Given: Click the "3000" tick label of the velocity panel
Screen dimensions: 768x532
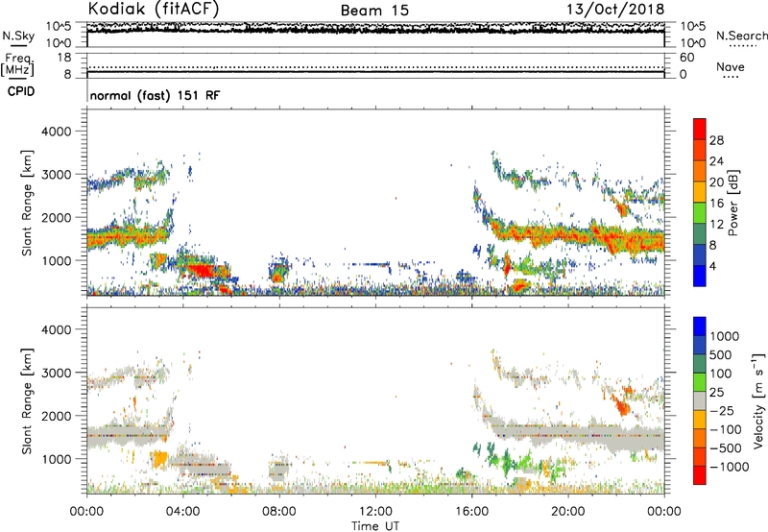Looking at the screenshot, I should (x=56, y=373).
